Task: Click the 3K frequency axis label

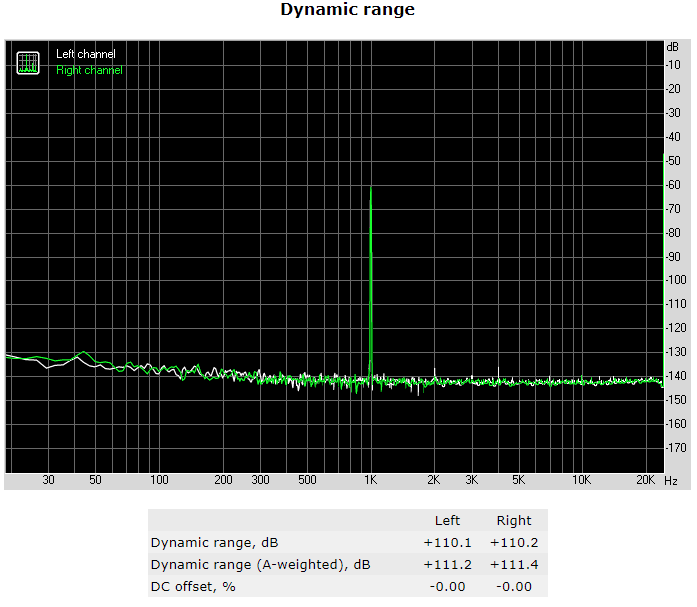Action: (472, 480)
